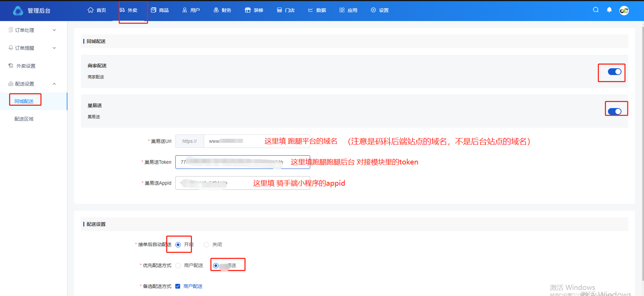This screenshot has width=644, height=296.
Task: Click the 商品 nav icon
Action: tap(154, 10)
